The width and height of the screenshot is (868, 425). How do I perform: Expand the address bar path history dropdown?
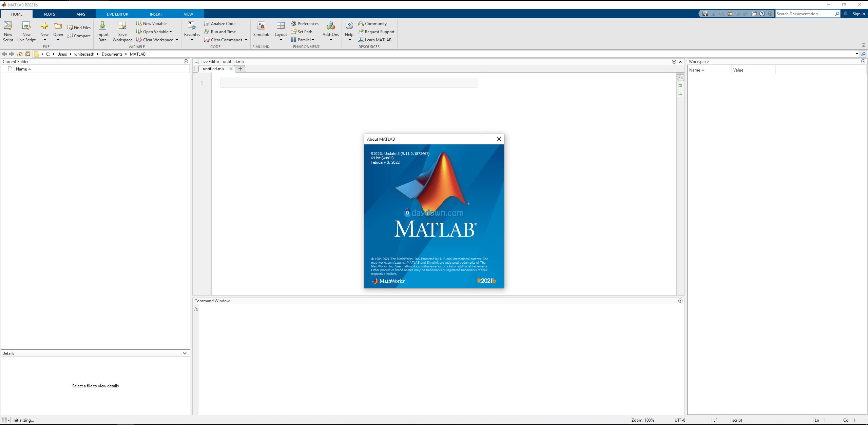click(x=857, y=54)
